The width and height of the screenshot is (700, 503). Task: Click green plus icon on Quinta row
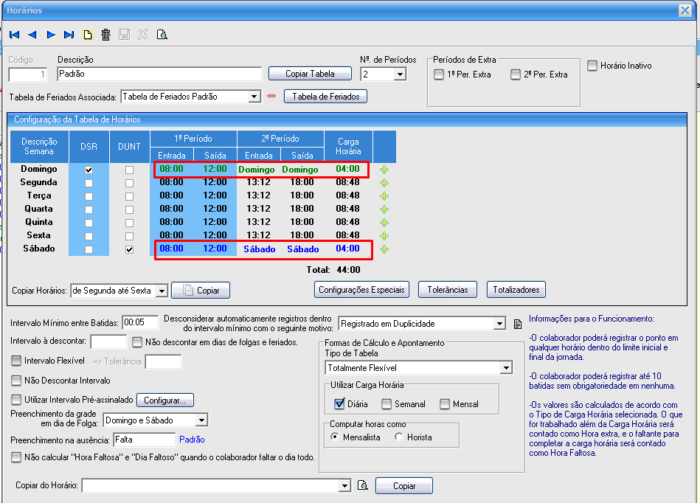384,223
